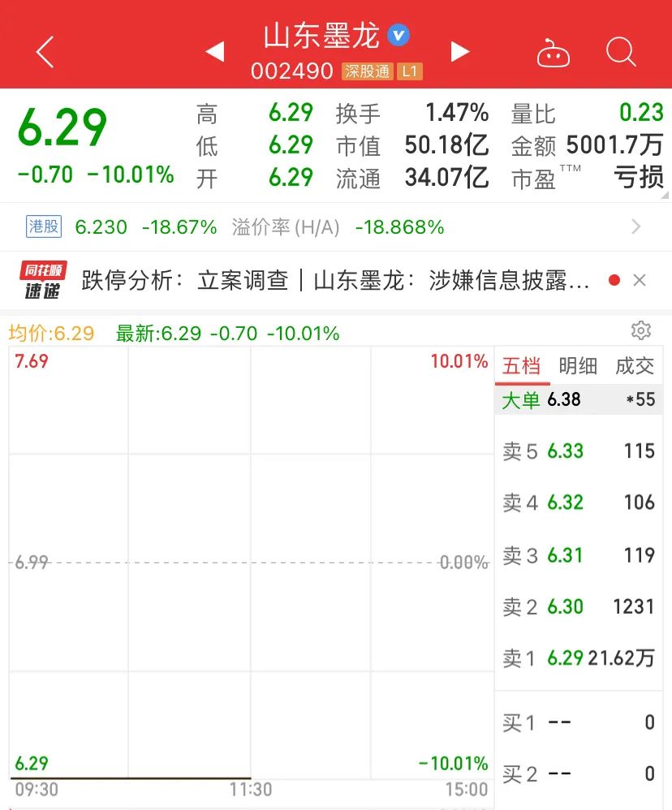Toggle the red unread dot on news ticker
The width and height of the screenshot is (672, 810).
pyautogui.click(x=614, y=279)
